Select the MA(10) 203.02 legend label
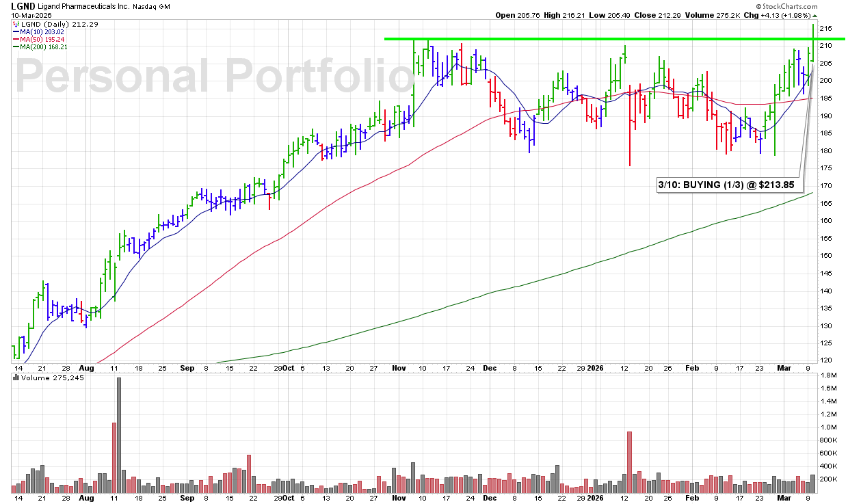Image resolution: width=848 pixels, height=504 pixels. 42,31
